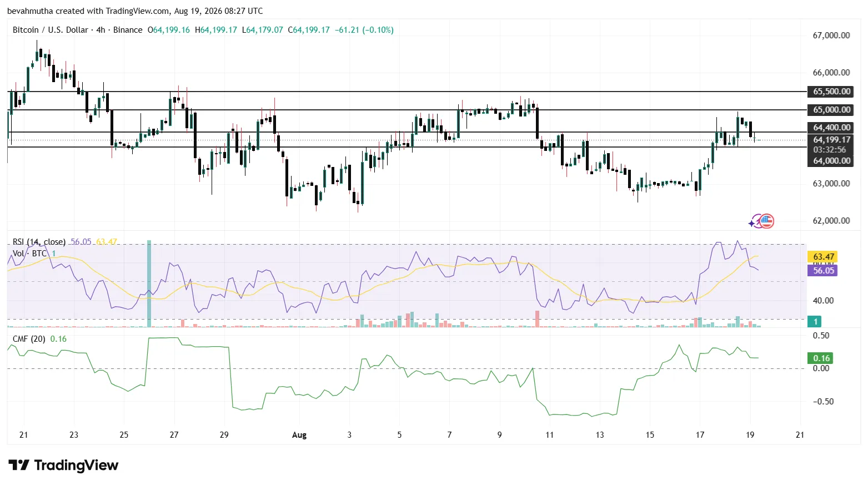Click the tall teal volume spike bar
Image resolution: width=868 pixels, height=486 pixels.
pyautogui.click(x=149, y=284)
